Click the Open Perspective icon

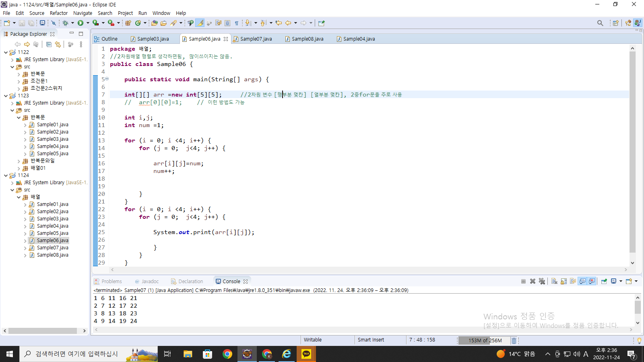coord(615,23)
